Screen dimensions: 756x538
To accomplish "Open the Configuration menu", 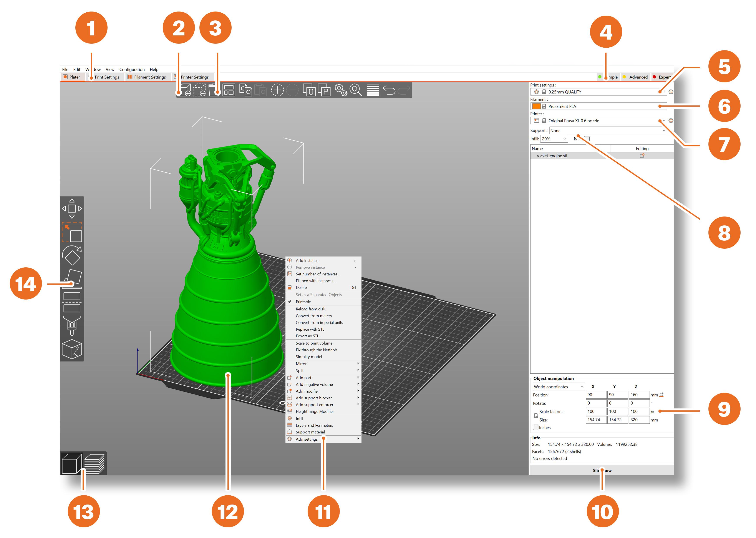I will tap(132, 69).
